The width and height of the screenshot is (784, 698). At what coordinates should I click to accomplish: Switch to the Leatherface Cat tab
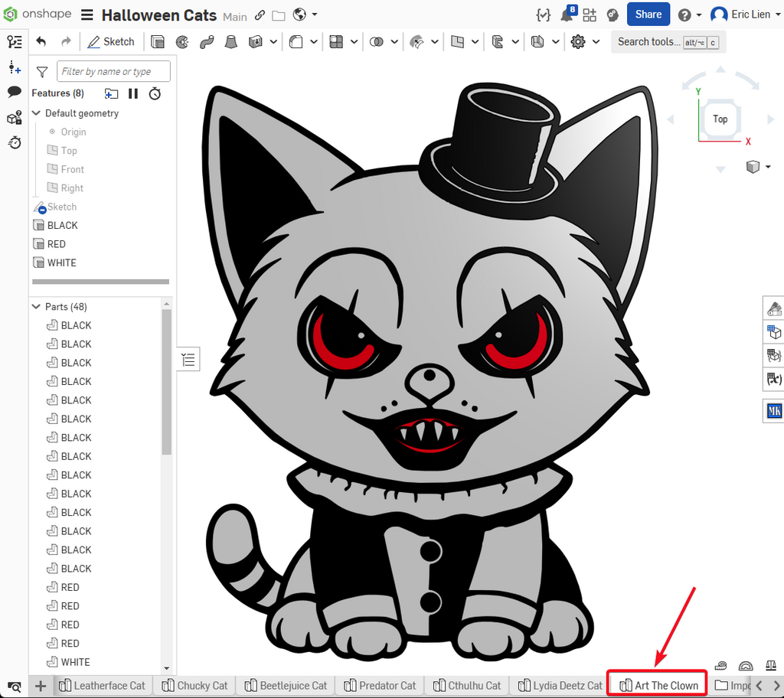point(102,686)
